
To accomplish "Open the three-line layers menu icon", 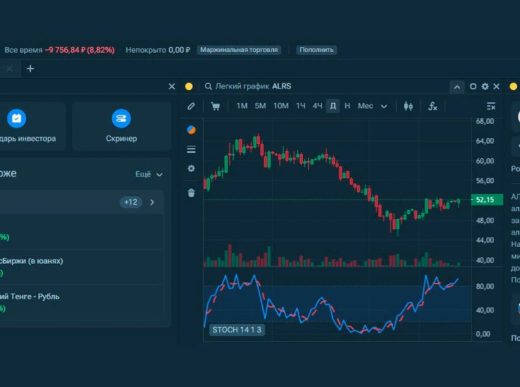I will point(191,149).
